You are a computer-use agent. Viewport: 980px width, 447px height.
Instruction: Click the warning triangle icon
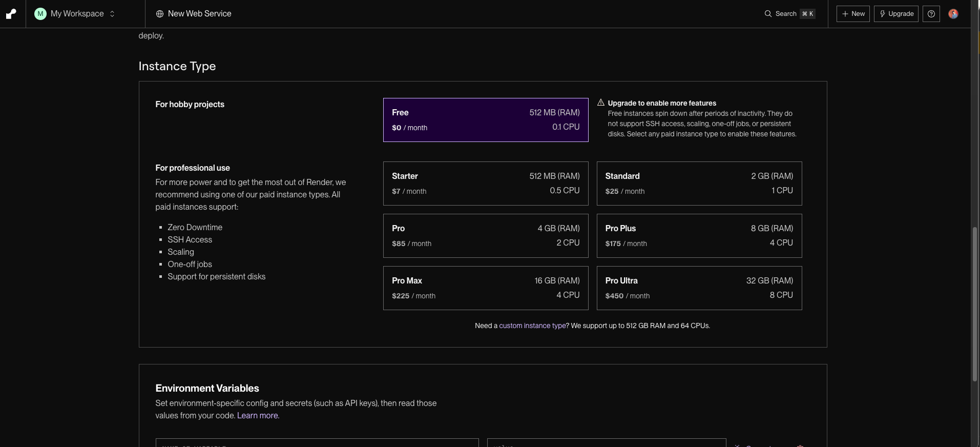601,103
